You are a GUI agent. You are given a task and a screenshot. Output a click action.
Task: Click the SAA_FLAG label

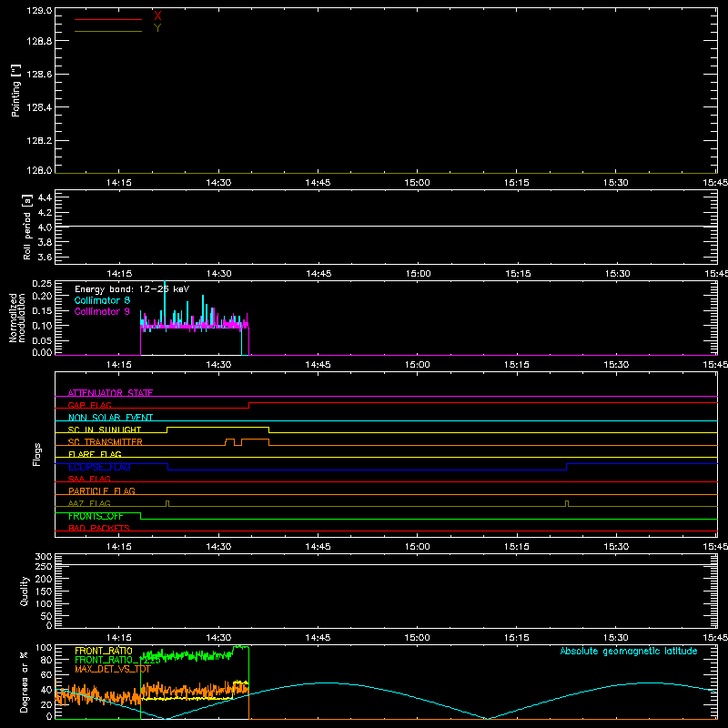[89, 479]
